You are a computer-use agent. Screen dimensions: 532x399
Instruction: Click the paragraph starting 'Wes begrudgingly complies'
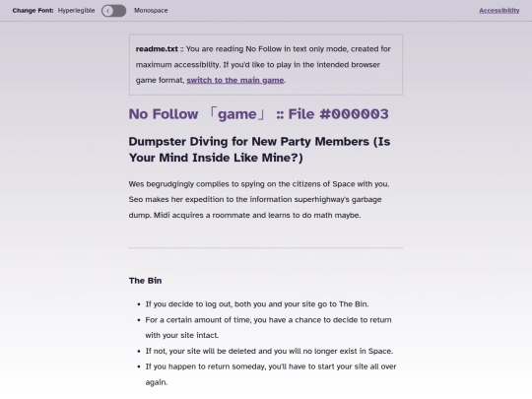tap(259, 199)
